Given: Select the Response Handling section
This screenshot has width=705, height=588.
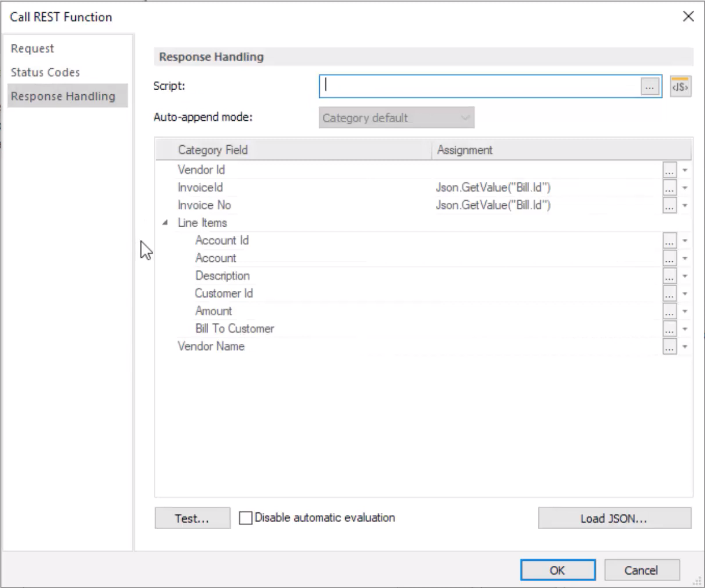Looking at the screenshot, I should point(62,96).
